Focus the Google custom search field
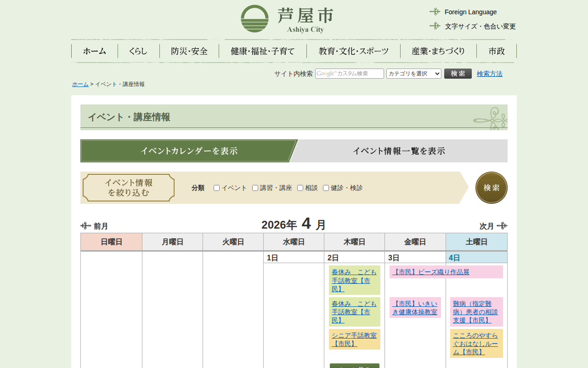The width and height of the screenshot is (588, 368). click(x=349, y=74)
